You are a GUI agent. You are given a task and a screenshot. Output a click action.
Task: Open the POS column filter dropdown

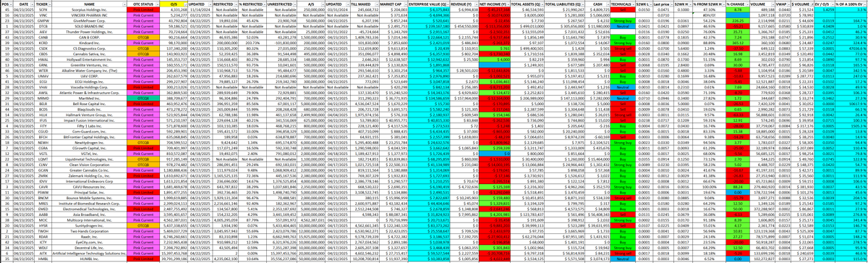coord(10,4)
